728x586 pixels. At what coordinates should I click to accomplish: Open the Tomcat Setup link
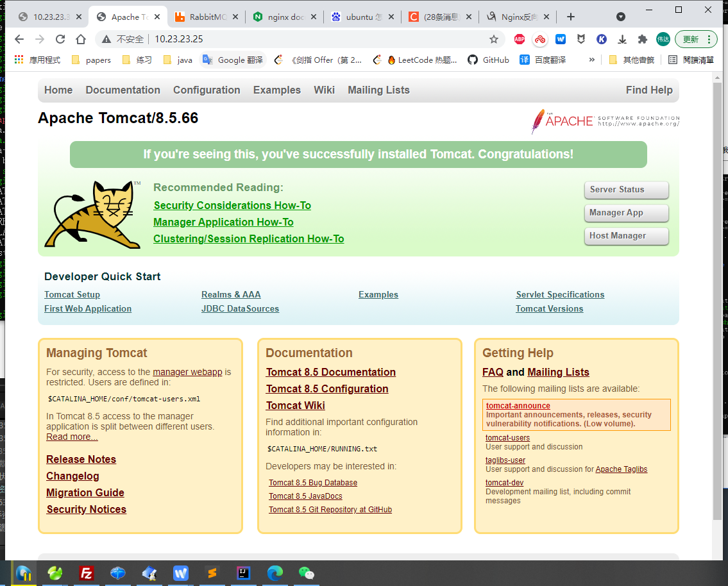point(72,295)
